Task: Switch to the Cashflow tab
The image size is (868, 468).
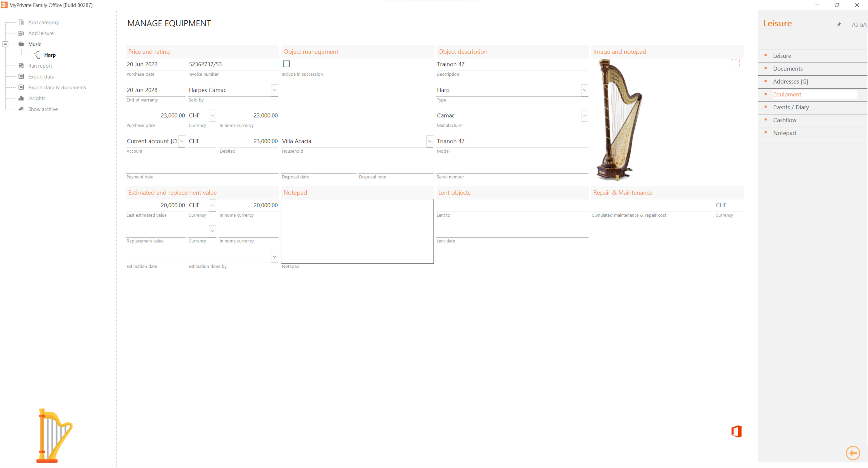Action: 785,120
